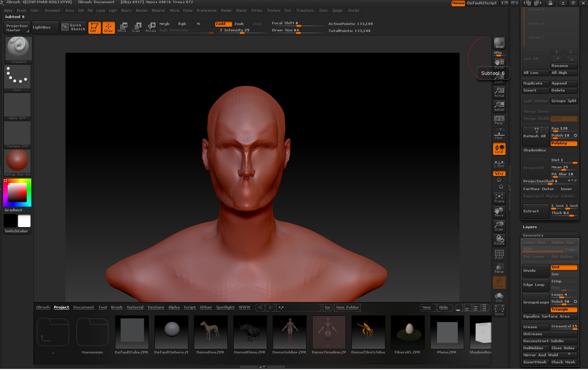The height and width of the screenshot is (370, 588).
Task: Collapse the Geometry section
Action: click(x=533, y=236)
